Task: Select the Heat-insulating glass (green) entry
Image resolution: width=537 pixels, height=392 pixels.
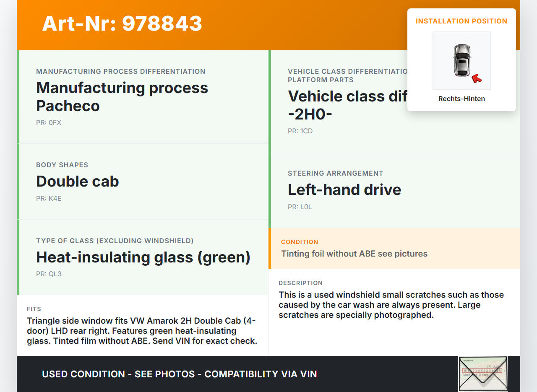Action: click(143, 257)
